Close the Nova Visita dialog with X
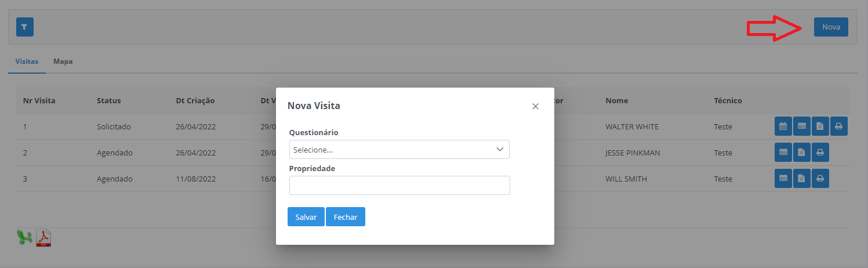The image size is (868, 268). (x=535, y=106)
